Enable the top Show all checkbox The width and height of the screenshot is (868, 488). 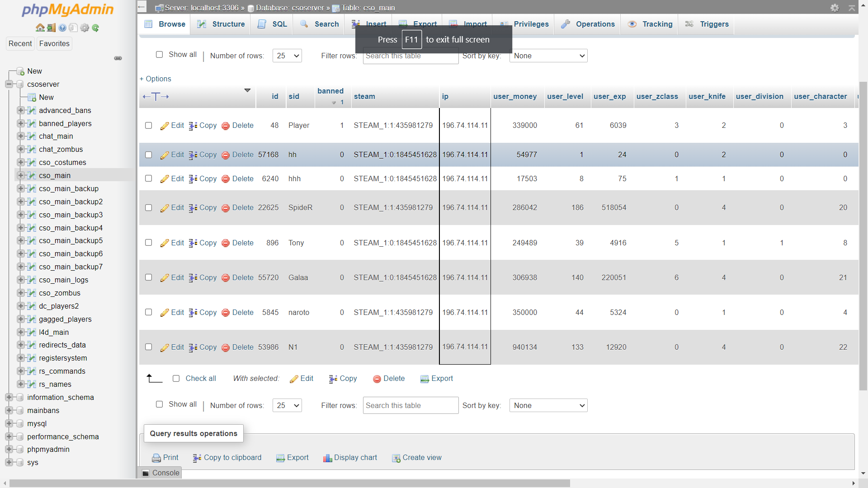159,55
